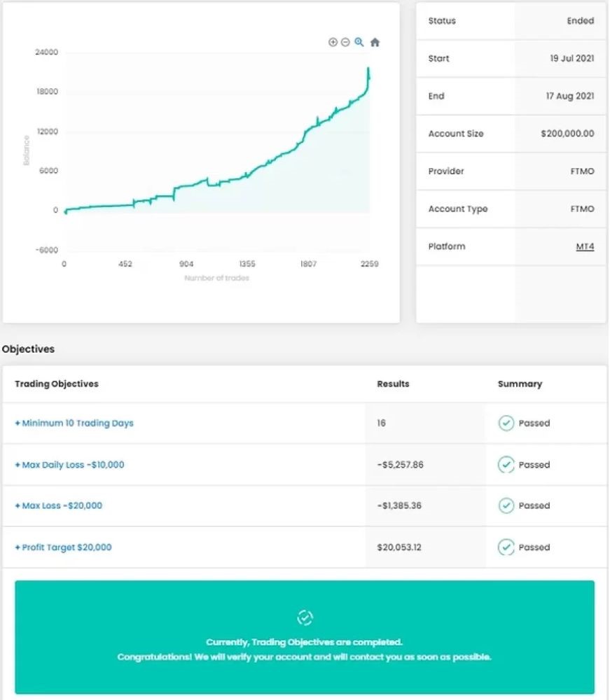The width and height of the screenshot is (610, 700).
Task: Click the Results column header
Action: click(x=393, y=384)
